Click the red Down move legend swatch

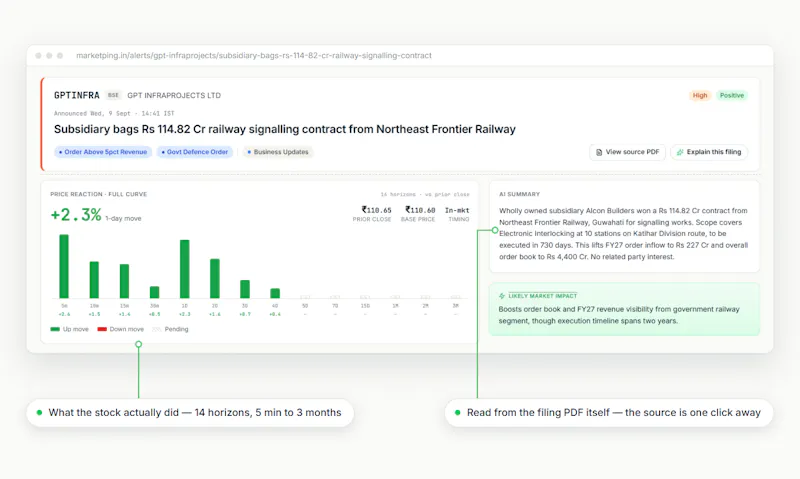coord(102,330)
